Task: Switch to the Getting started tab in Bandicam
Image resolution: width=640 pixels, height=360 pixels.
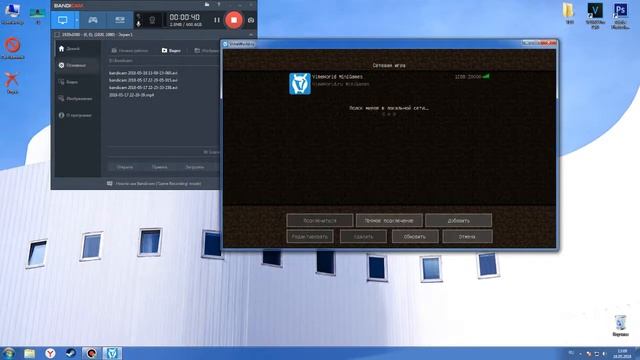Action: (x=130, y=51)
